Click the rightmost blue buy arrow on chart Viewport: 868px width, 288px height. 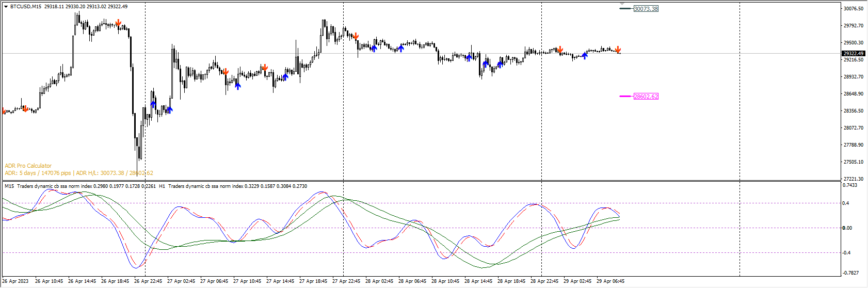click(585, 55)
